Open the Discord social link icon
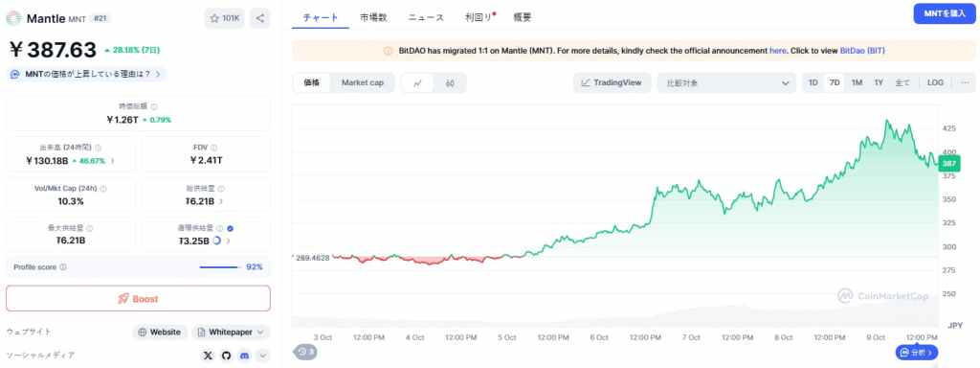Viewport: 980px width, 368px height. pos(245,356)
